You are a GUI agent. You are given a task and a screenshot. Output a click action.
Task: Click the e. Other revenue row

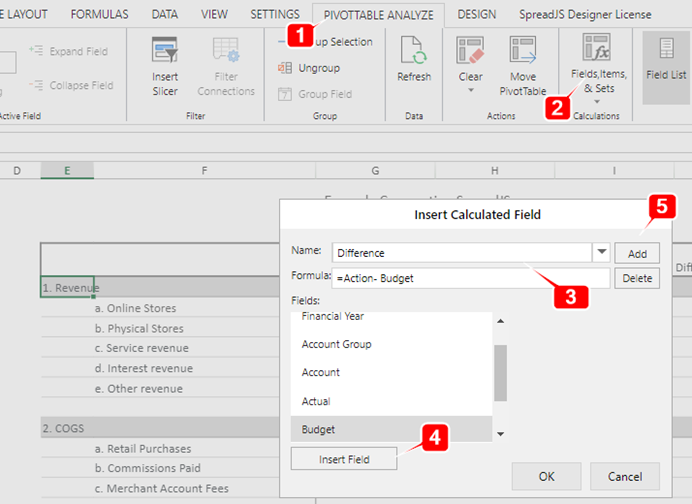pos(160,388)
